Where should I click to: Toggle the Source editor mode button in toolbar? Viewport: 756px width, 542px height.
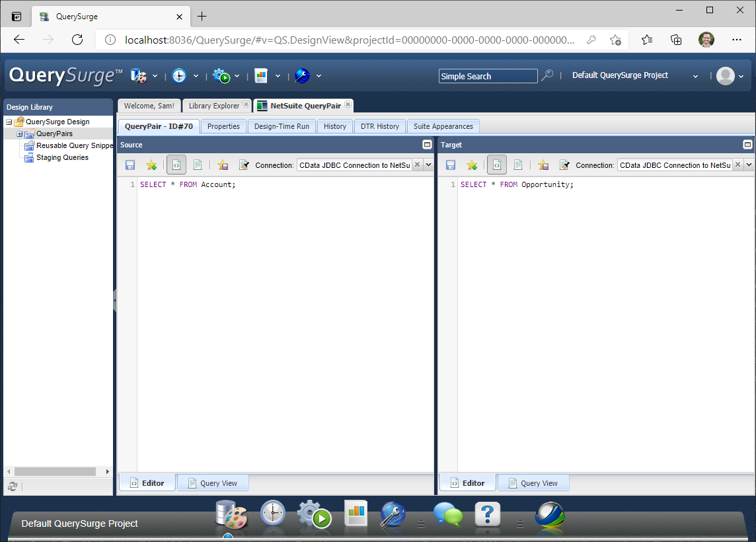click(176, 165)
